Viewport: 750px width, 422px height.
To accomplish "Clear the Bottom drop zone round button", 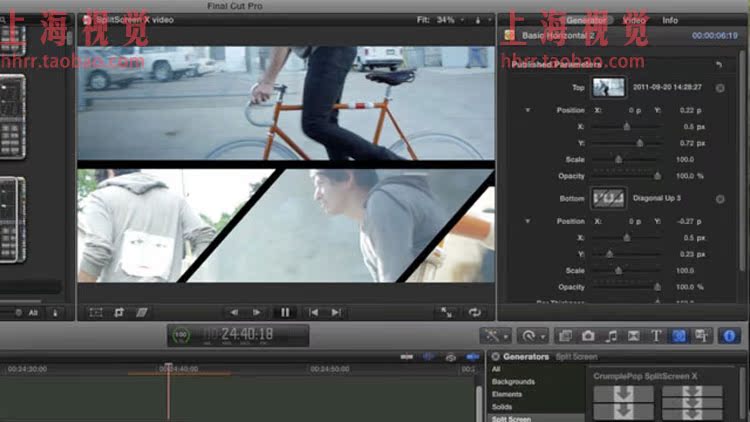I will [x=720, y=199].
